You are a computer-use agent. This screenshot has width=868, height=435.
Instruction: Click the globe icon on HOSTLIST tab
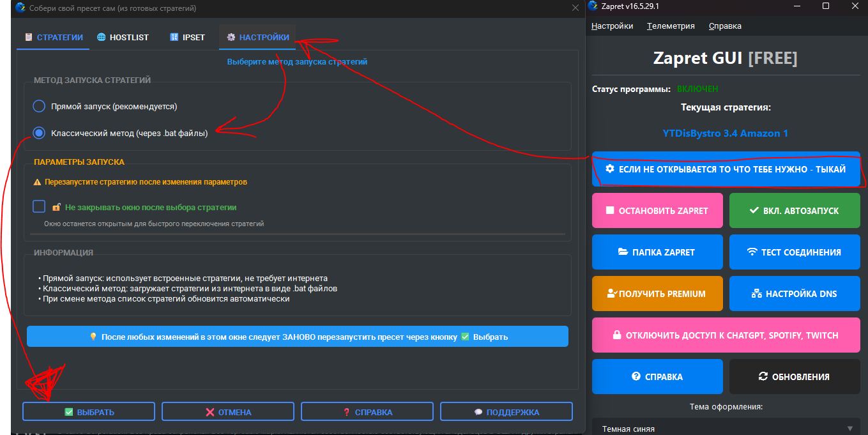(101, 38)
